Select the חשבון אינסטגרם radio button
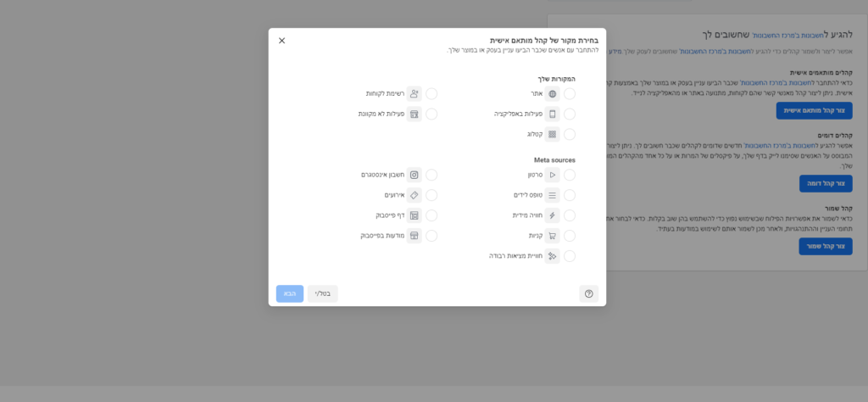The image size is (868, 402). point(431,175)
